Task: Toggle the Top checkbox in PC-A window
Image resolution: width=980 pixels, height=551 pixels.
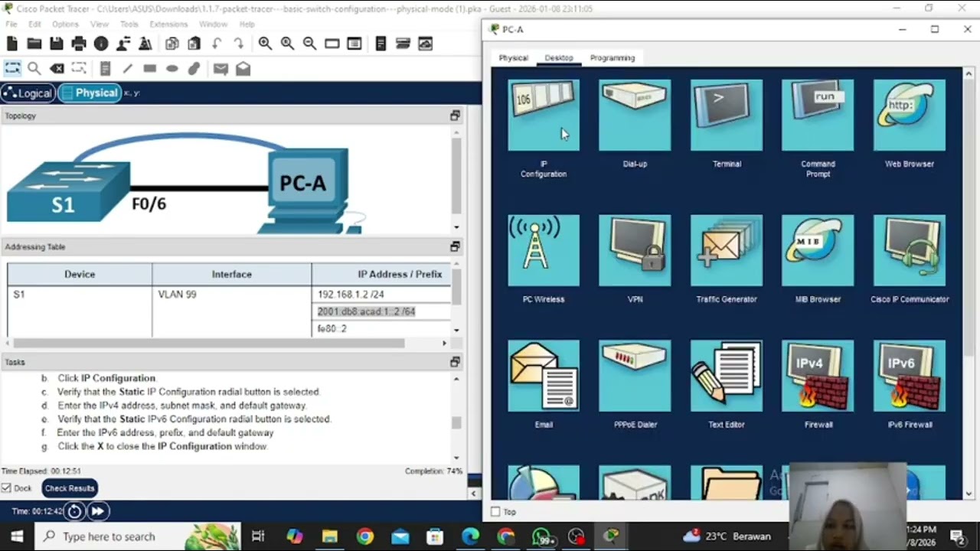Action: [495, 512]
